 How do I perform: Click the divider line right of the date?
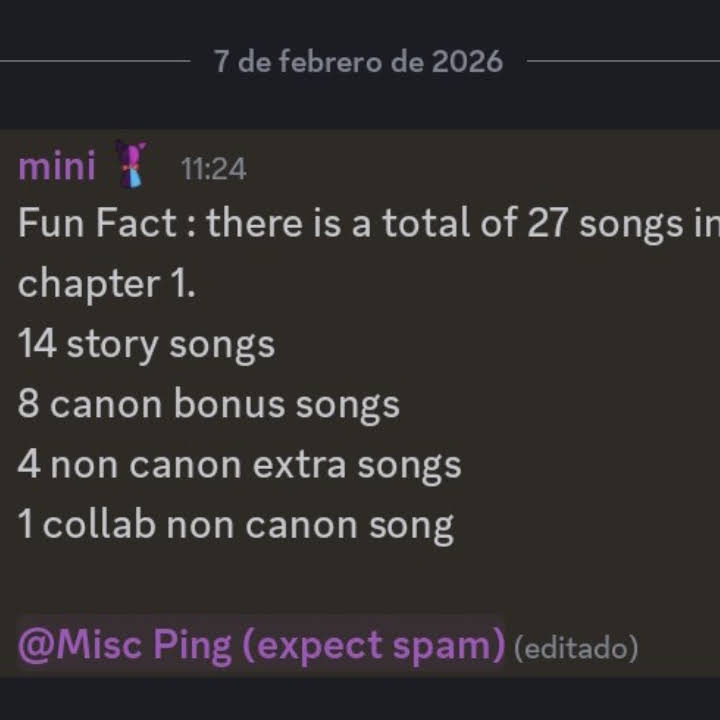pos(624,60)
